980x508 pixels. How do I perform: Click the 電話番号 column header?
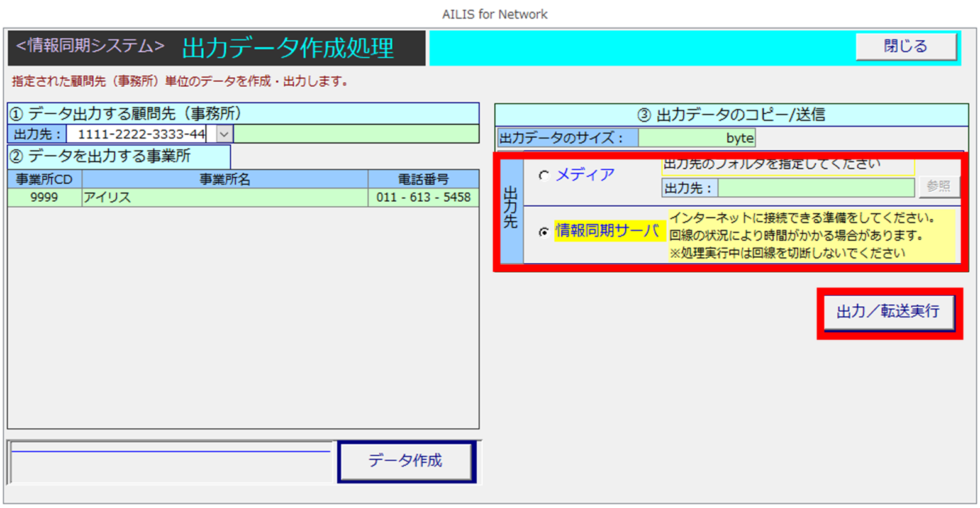[423, 180]
